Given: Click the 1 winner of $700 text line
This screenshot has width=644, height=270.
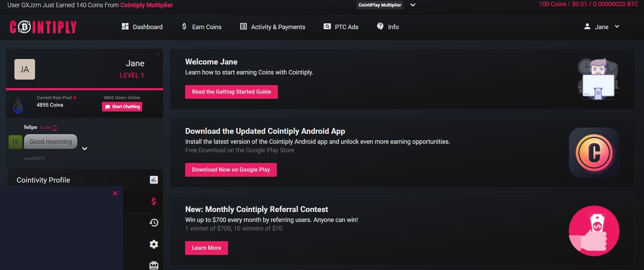Looking at the screenshot, I should [x=234, y=228].
